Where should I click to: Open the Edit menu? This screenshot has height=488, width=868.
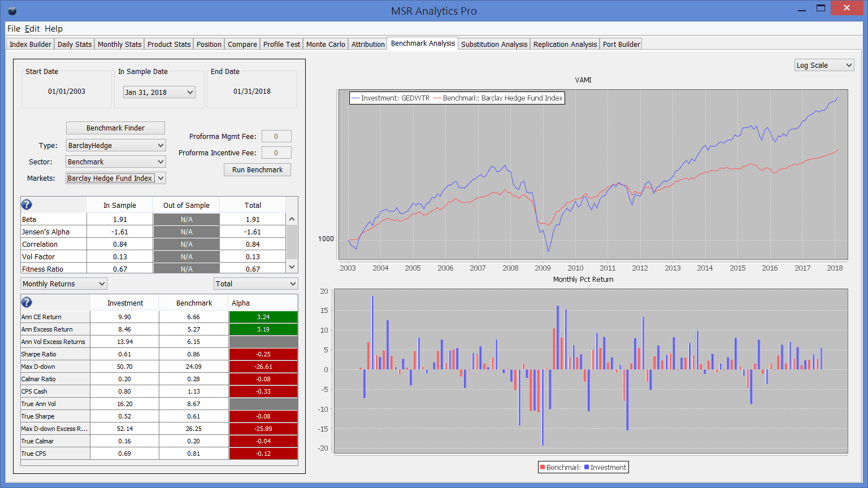[x=32, y=29]
